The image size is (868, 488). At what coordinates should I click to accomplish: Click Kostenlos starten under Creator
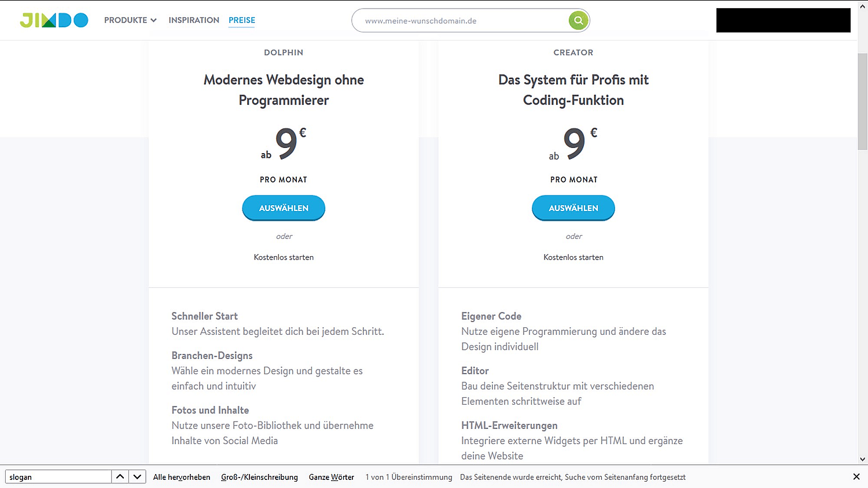tap(573, 257)
